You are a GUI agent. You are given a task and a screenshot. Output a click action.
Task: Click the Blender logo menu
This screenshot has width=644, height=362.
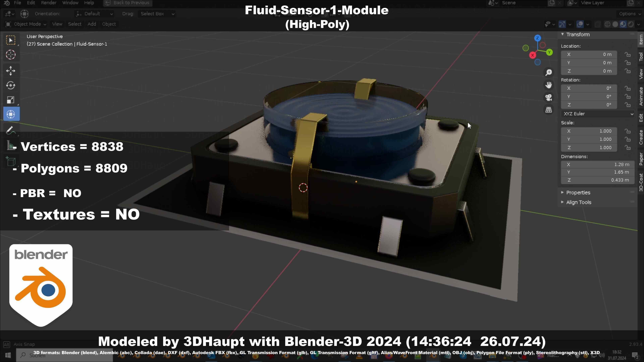(x=7, y=3)
